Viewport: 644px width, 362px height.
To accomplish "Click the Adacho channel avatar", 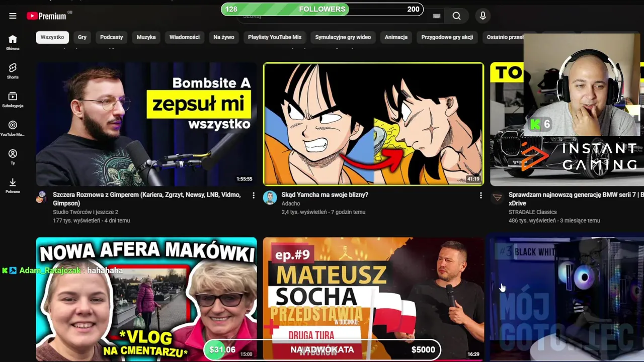I will (x=270, y=198).
